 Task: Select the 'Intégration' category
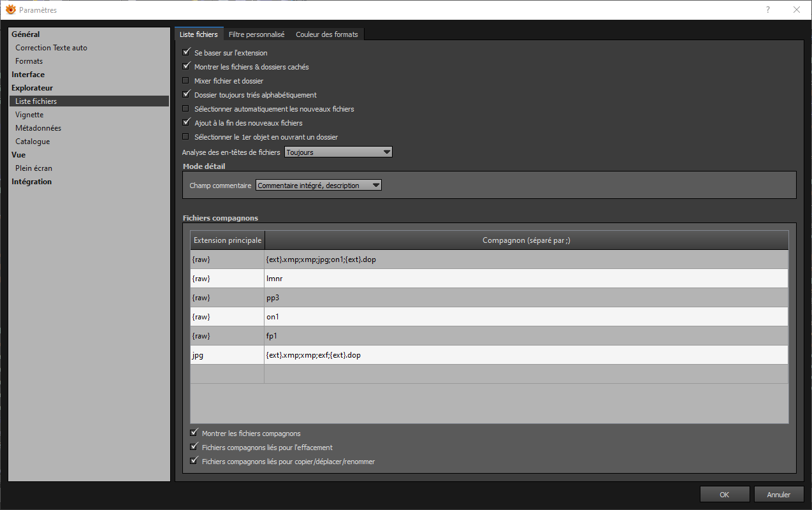point(32,182)
